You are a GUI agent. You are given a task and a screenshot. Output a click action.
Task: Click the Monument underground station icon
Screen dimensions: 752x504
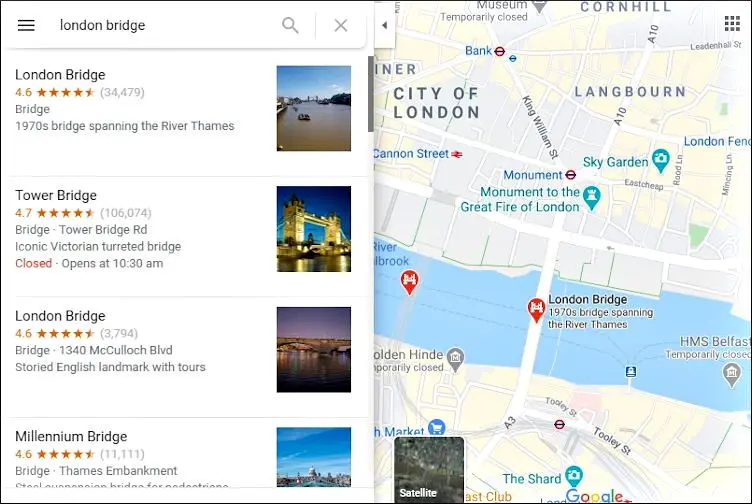(570, 175)
